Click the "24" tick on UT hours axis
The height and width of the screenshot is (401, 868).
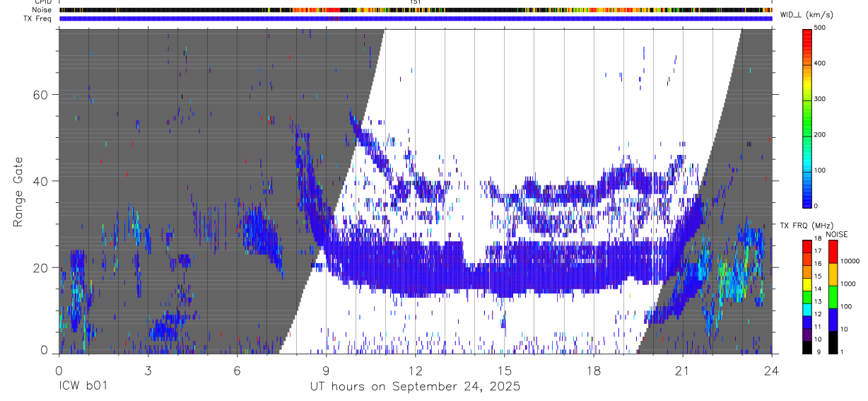772,370
